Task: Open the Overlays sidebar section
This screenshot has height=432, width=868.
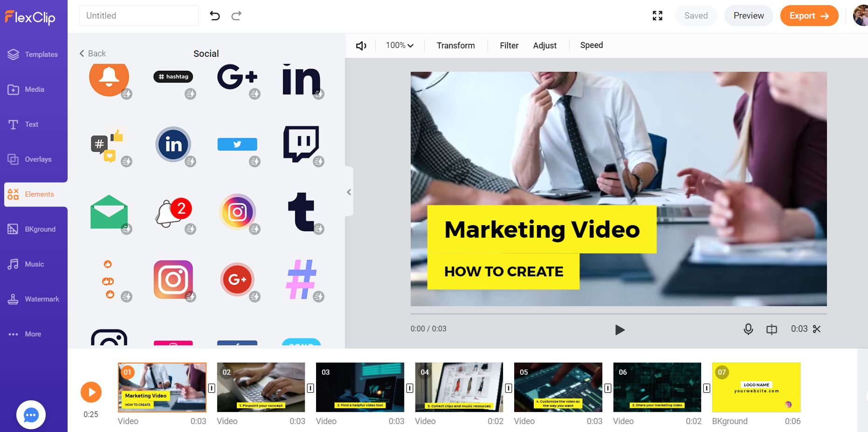Action: click(x=29, y=159)
